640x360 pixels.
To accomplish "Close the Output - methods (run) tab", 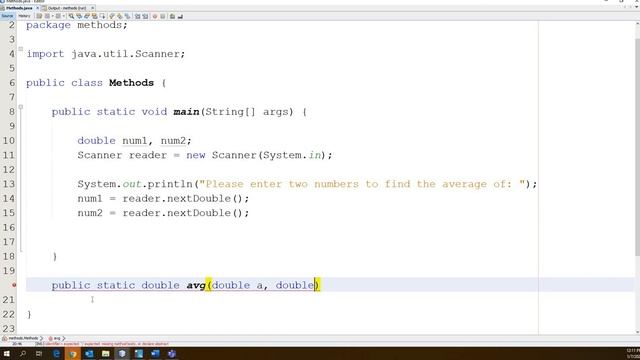I will [x=93, y=8].
